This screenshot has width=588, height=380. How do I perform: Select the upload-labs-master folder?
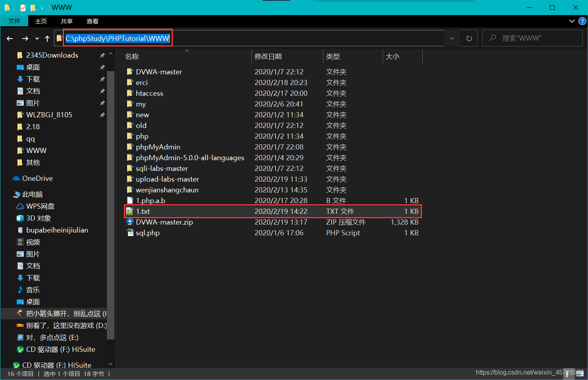167,179
